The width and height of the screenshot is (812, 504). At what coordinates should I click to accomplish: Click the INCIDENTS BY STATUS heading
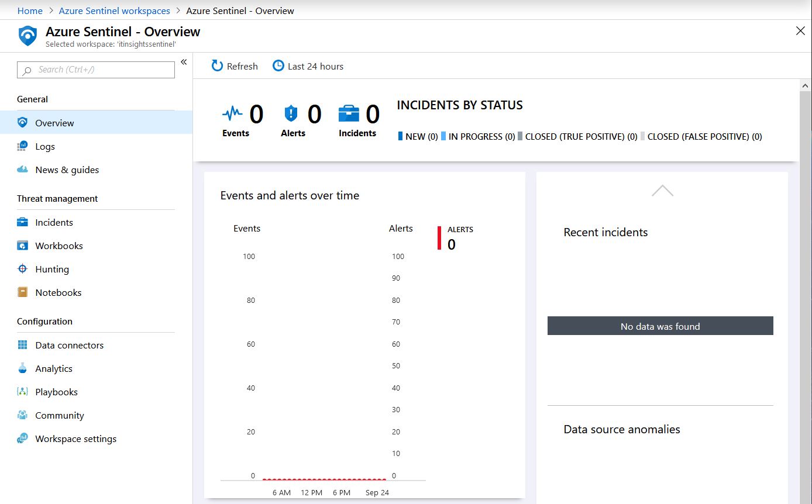point(460,105)
